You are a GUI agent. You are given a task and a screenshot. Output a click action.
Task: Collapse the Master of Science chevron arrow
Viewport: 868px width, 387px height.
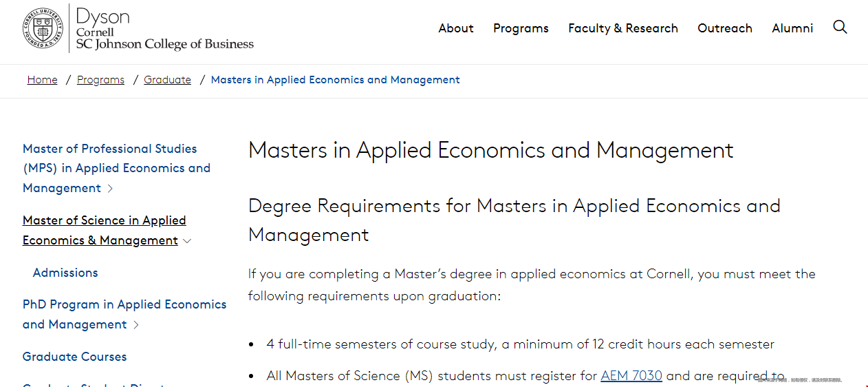(x=187, y=240)
